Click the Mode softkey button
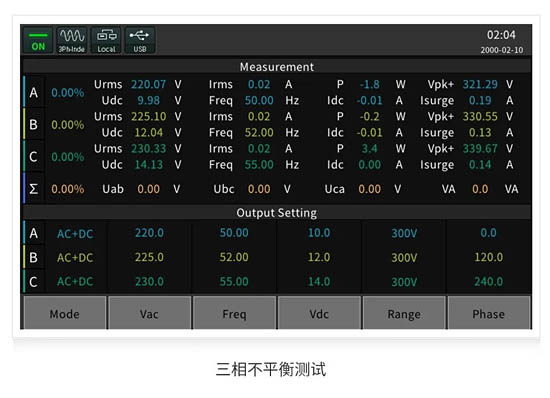Viewport: 550px width, 398px height. point(65,313)
